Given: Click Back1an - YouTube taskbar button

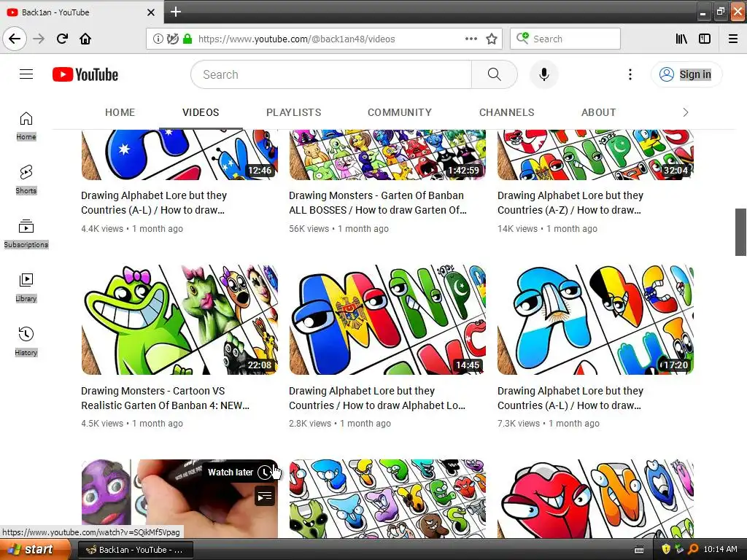Looking at the screenshot, I should point(135,550).
